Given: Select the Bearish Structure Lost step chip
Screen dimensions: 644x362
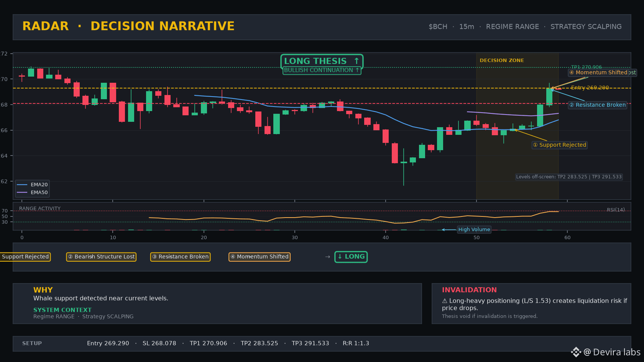Looking at the screenshot, I should 101,257.
